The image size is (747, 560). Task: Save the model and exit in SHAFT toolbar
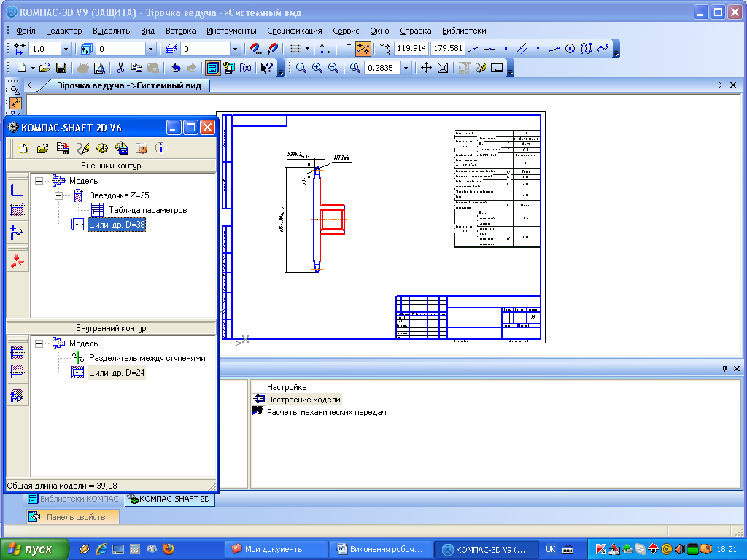coord(63,149)
